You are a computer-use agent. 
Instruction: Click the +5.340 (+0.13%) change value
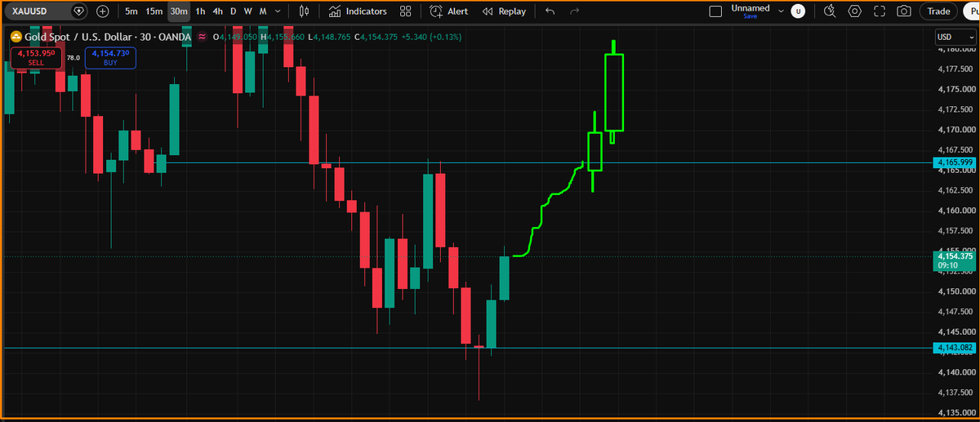coord(432,38)
